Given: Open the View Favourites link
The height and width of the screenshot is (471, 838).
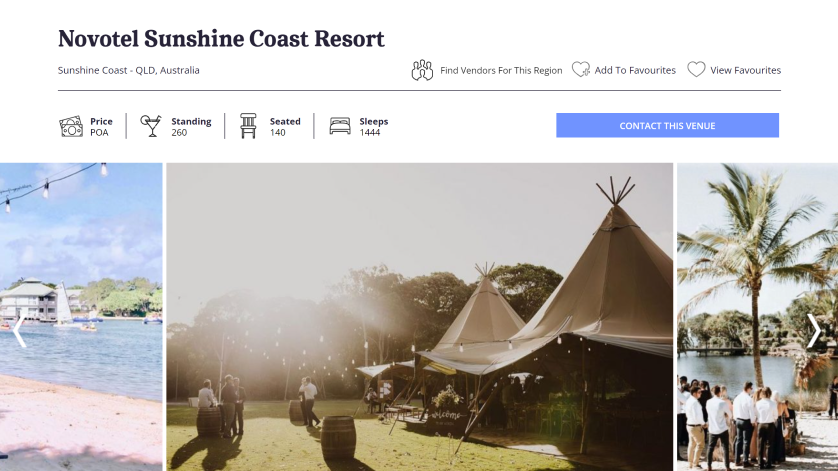Looking at the screenshot, I should pyautogui.click(x=746, y=71).
